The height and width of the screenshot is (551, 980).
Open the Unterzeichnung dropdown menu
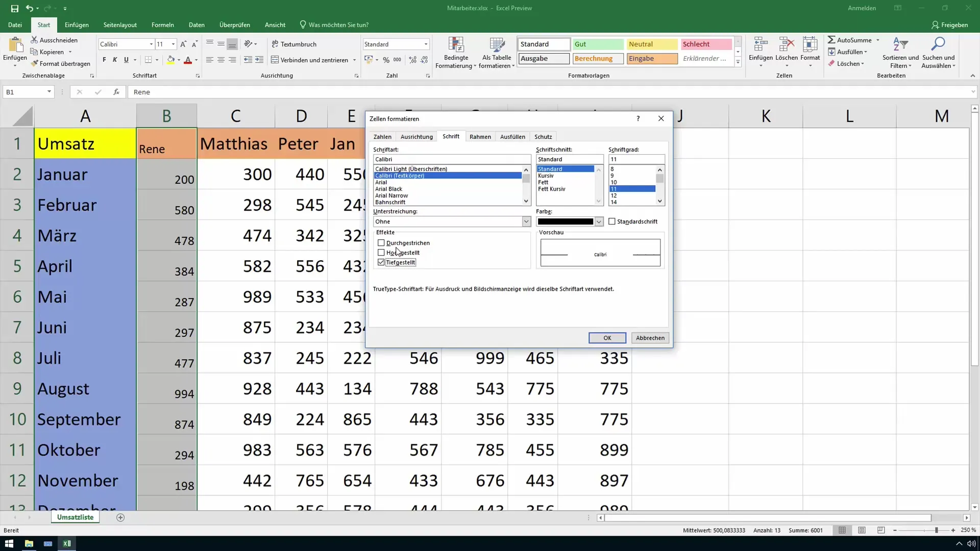[x=527, y=221]
